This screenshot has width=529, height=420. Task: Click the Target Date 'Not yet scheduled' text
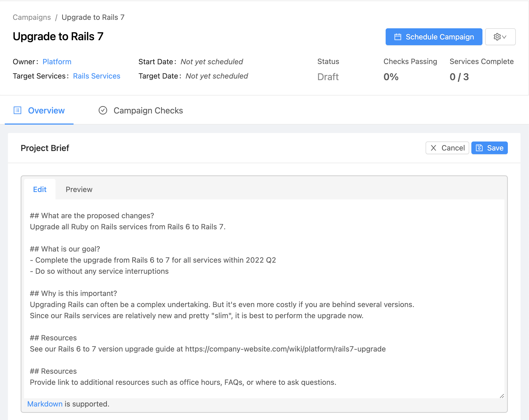(217, 76)
